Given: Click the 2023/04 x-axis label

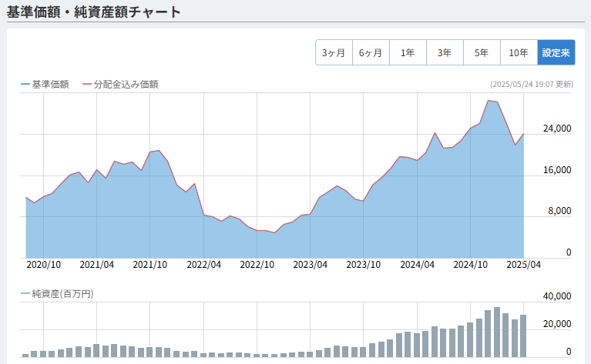Looking at the screenshot, I should [x=310, y=265].
